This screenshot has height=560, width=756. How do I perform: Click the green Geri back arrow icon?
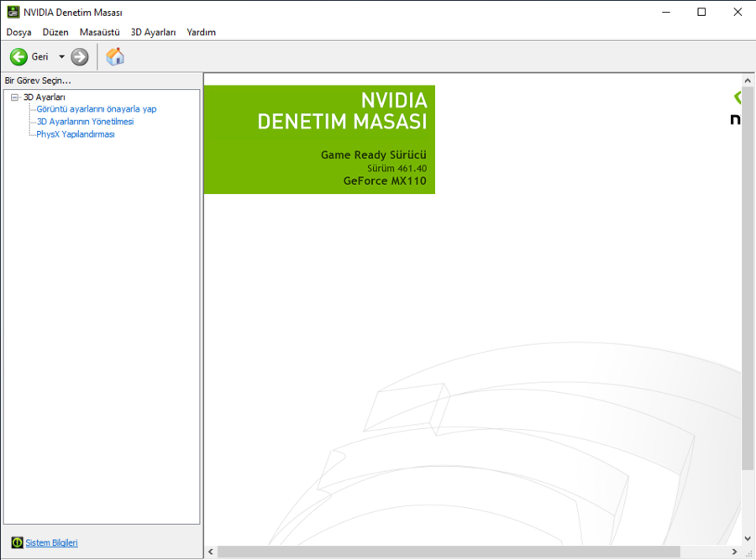[x=18, y=57]
